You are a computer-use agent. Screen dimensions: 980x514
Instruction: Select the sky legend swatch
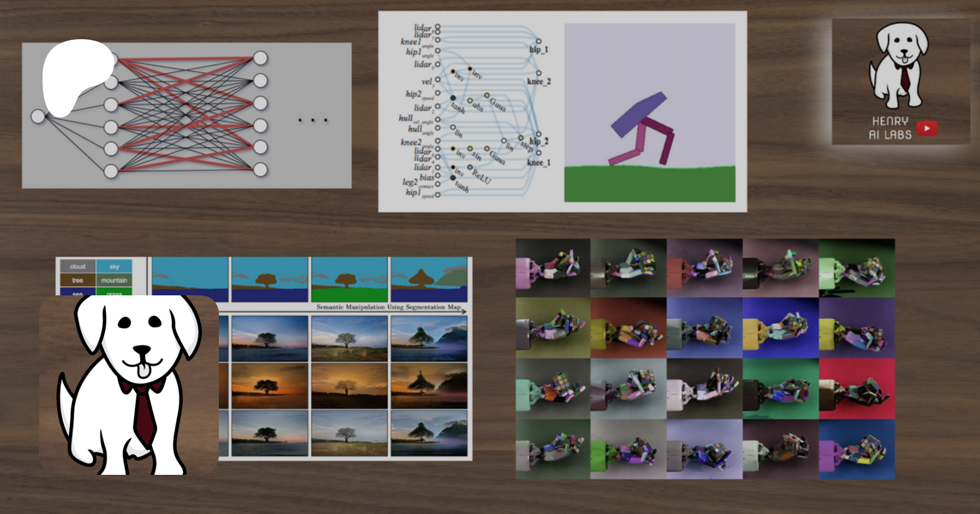click(x=114, y=267)
